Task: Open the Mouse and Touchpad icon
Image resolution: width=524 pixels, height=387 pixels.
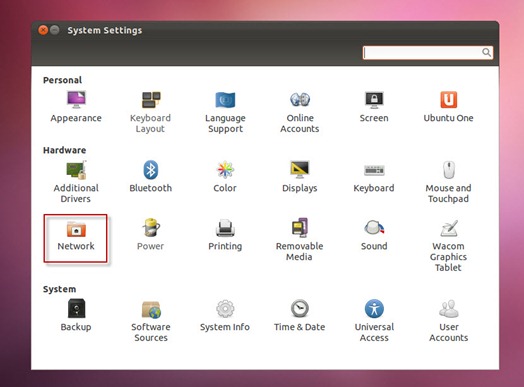Action: coord(448,170)
